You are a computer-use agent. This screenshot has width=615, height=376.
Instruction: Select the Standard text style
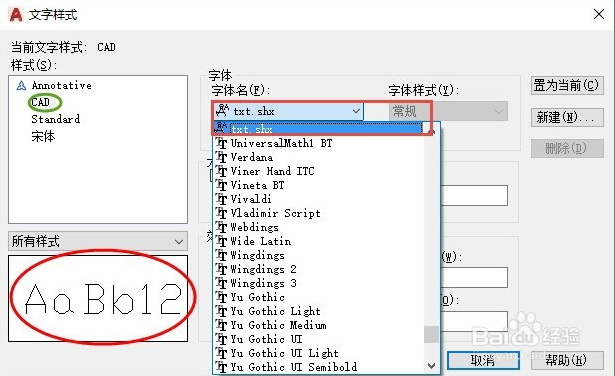click(56, 119)
